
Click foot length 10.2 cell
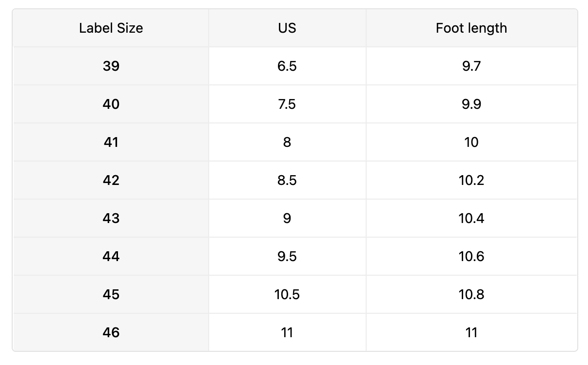(x=471, y=180)
